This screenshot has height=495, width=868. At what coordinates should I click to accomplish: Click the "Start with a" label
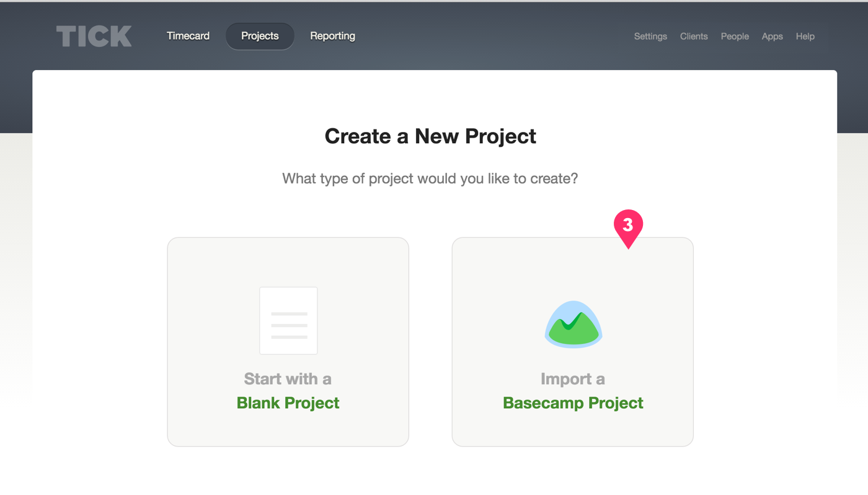[x=288, y=379]
